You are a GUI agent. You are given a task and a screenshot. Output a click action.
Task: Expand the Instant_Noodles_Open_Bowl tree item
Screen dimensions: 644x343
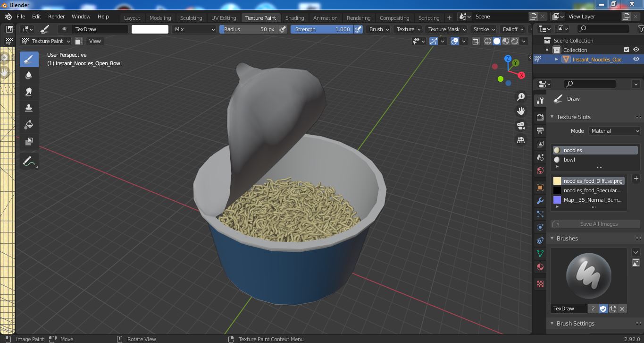(x=557, y=60)
